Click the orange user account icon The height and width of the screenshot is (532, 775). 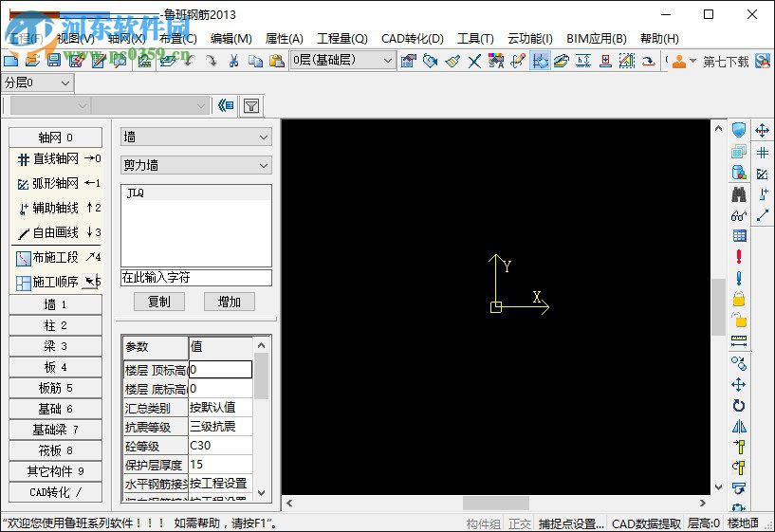tap(679, 62)
